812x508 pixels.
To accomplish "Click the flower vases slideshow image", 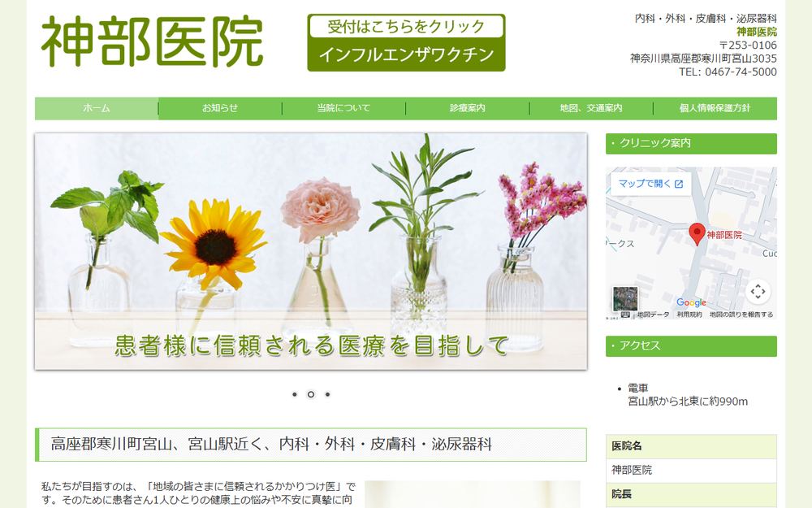I will (x=311, y=251).
